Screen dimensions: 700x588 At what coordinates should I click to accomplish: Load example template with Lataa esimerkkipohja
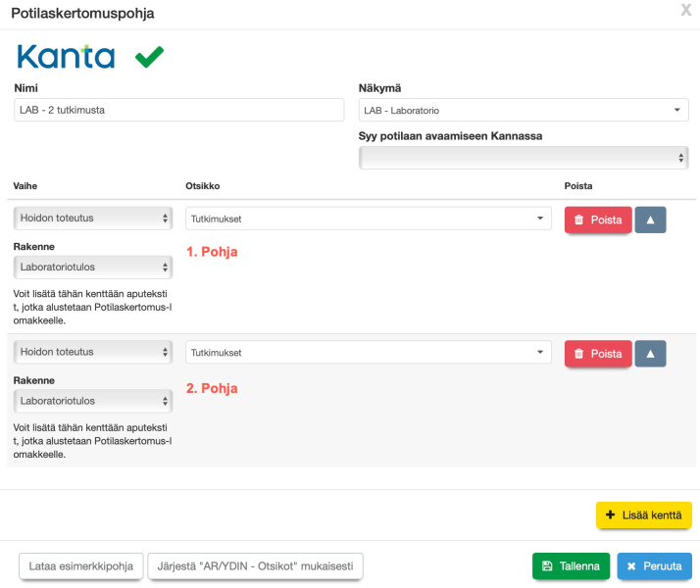click(x=81, y=566)
